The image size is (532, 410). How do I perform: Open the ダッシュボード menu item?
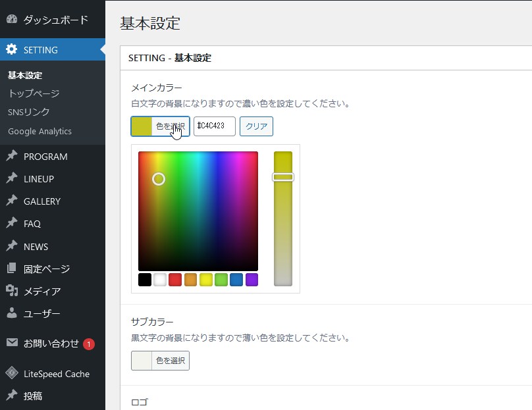(x=53, y=19)
